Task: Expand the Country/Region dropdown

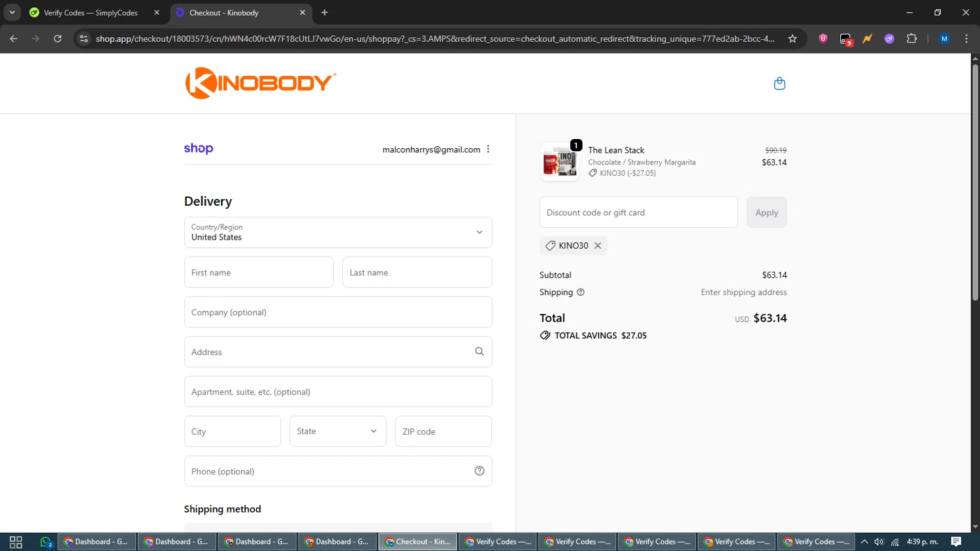Action: (338, 232)
